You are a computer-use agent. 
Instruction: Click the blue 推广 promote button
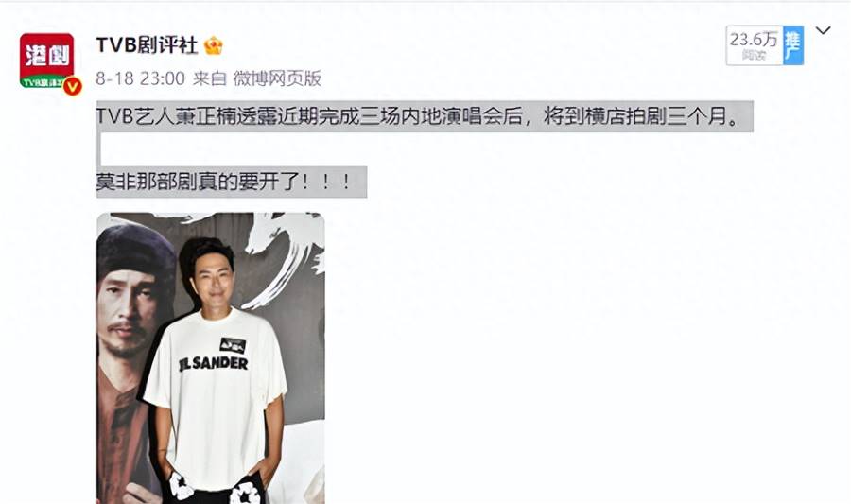pyautogui.click(x=793, y=45)
